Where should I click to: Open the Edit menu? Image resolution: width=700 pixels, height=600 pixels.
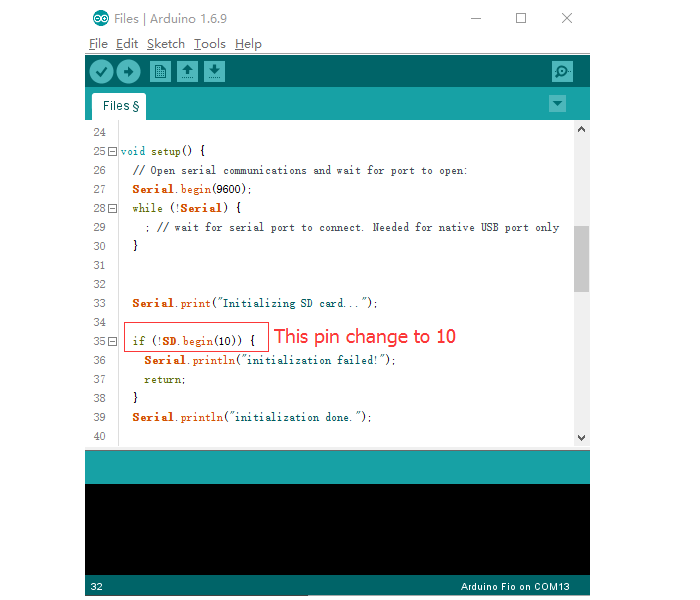[x=127, y=44]
